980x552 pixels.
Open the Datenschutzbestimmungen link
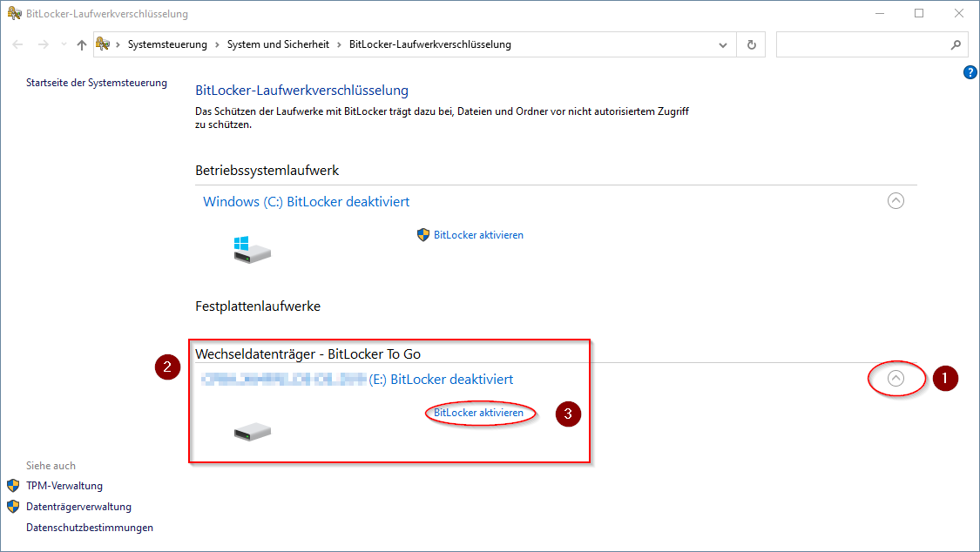click(x=90, y=528)
